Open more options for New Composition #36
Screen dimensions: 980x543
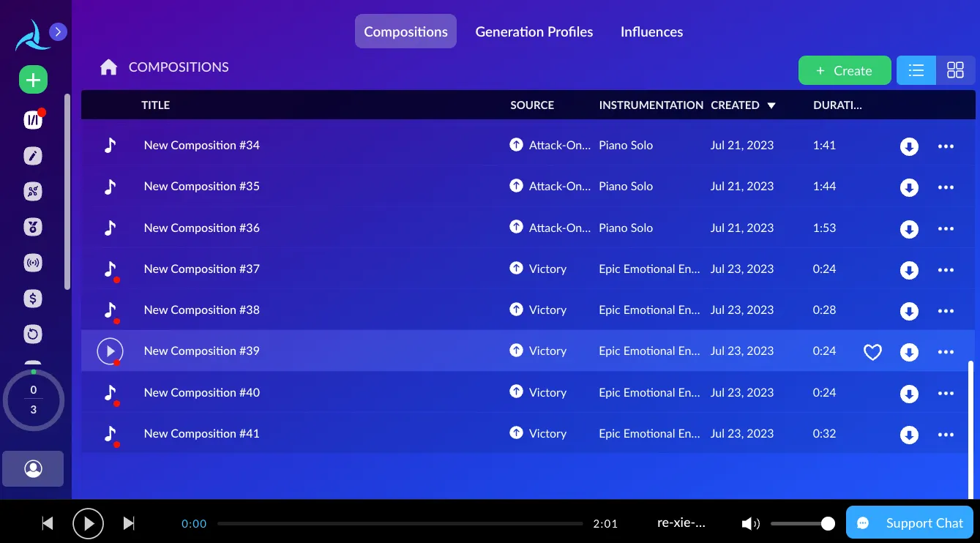[x=946, y=228]
